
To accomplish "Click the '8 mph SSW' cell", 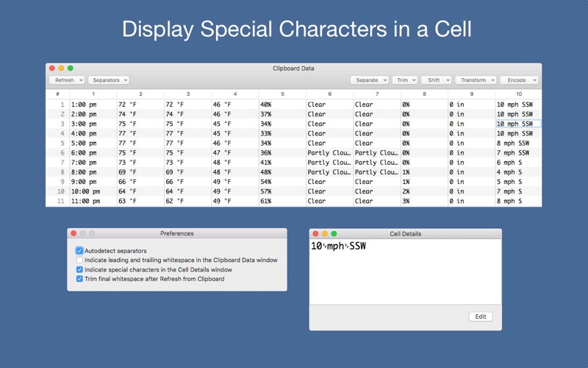I will tap(519, 143).
